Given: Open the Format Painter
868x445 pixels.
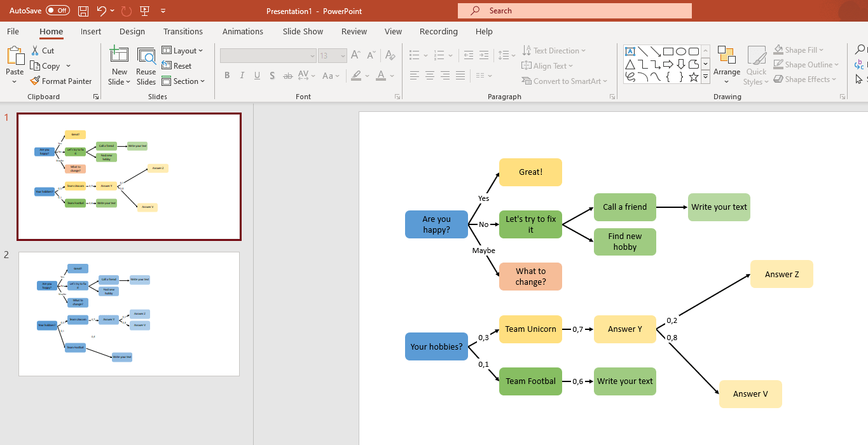Looking at the screenshot, I should 61,81.
